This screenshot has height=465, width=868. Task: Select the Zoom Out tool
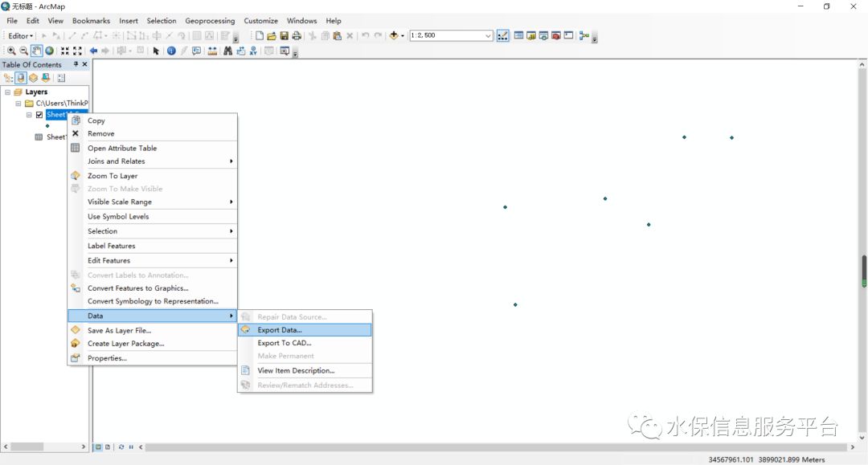(24, 51)
